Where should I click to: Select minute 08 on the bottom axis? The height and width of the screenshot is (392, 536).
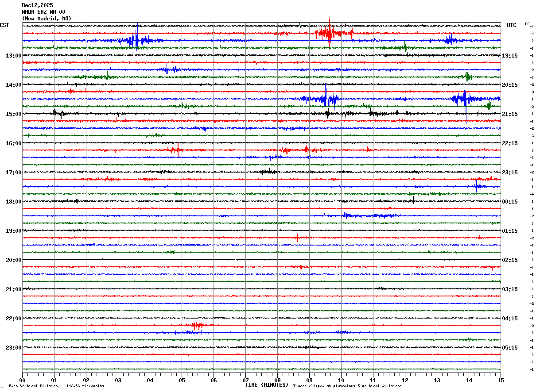pyautogui.click(x=277, y=380)
